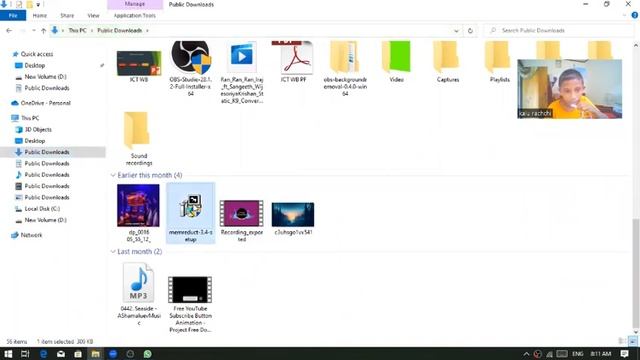Open the address bar history dropdown
The image size is (640, 360).
[456, 31]
